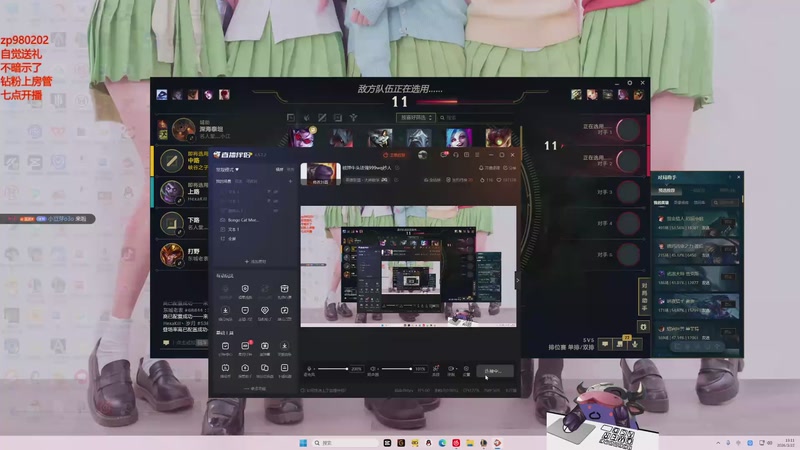Switch to 横屏 landscape layout
800x450 pixels.
tap(280, 169)
